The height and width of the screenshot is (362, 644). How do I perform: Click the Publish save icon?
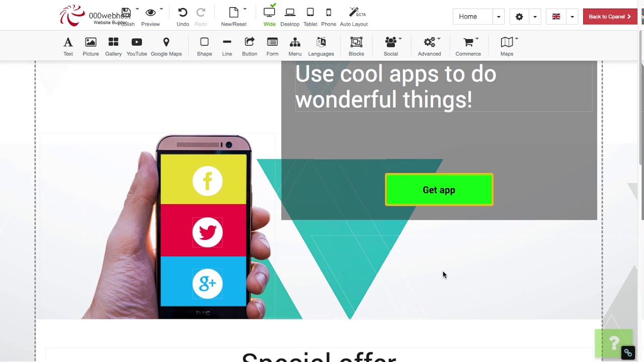pos(126,13)
